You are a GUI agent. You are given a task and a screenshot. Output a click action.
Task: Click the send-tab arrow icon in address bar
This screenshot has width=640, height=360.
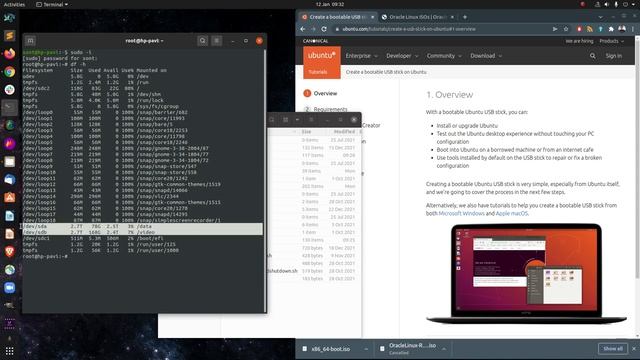[555, 29]
